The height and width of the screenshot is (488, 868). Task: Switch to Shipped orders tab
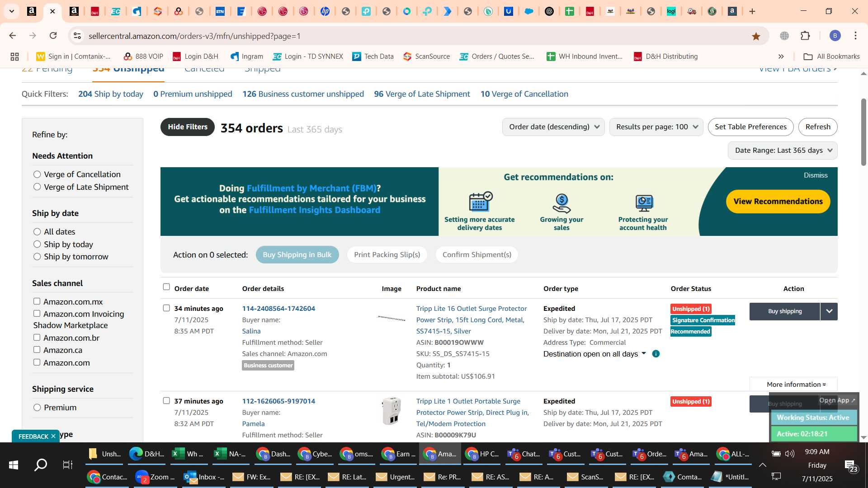263,69
